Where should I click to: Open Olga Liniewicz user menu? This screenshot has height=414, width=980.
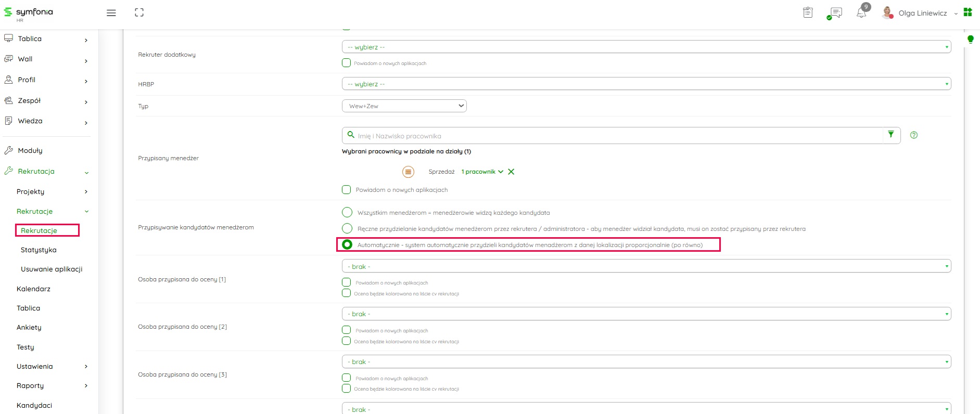tap(922, 14)
